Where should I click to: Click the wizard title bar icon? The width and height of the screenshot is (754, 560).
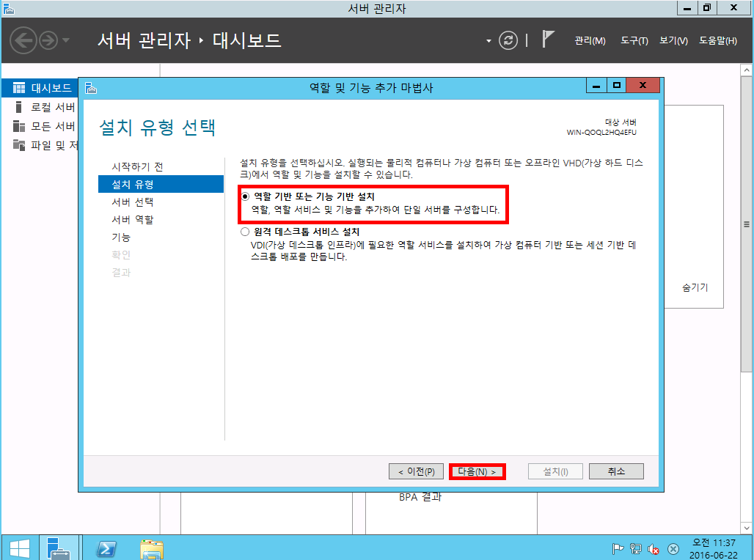click(91, 88)
